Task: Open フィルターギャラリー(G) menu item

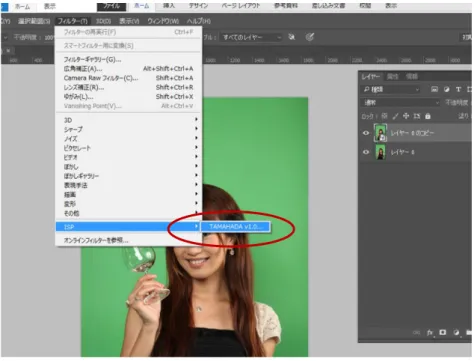Action: [x=128, y=59]
